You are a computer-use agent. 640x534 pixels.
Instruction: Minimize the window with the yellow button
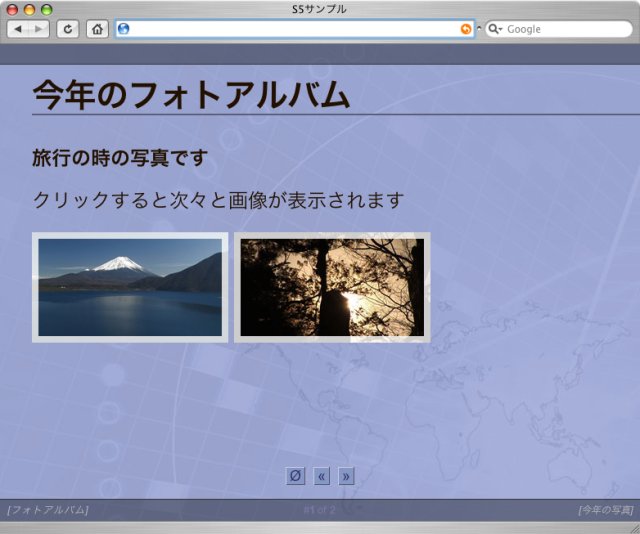pyautogui.click(x=30, y=9)
